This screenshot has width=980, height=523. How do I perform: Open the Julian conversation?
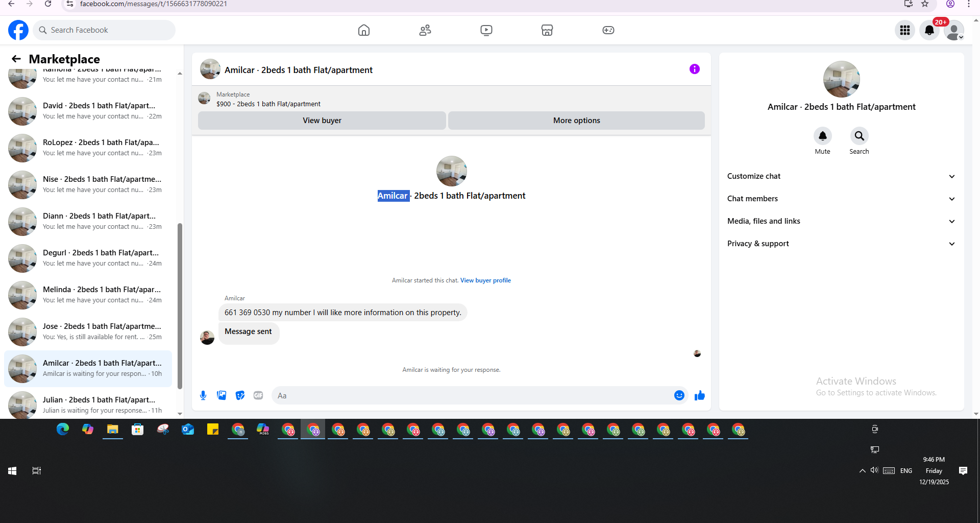click(x=88, y=405)
